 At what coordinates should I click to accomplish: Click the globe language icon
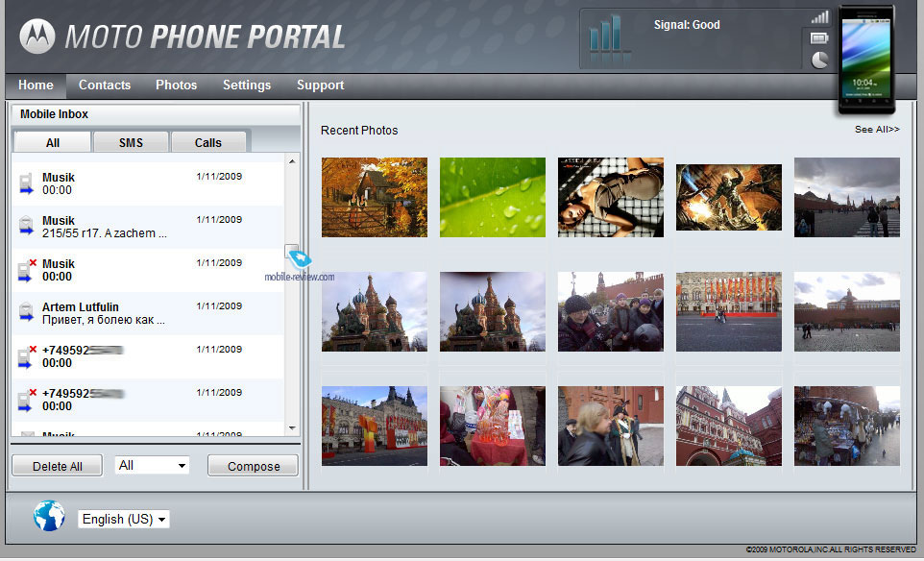pyautogui.click(x=49, y=516)
